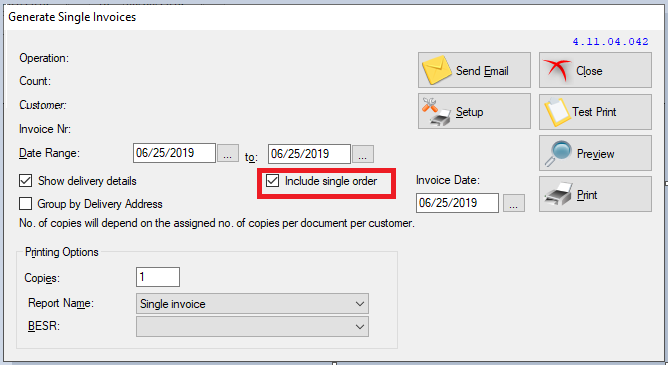Open date picker for Invoice Date
This screenshot has height=365, width=668.
click(x=514, y=203)
